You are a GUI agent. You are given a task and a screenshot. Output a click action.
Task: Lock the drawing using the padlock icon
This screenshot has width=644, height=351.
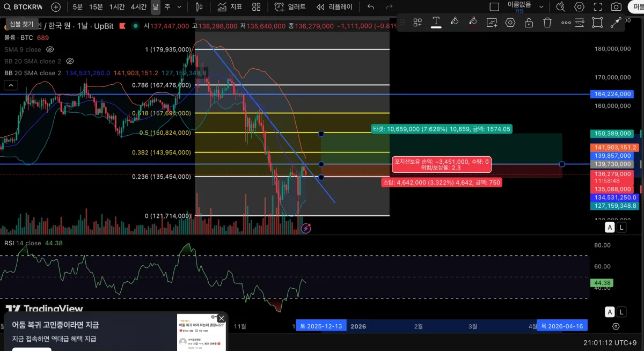pyautogui.click(x=529, y=23)
